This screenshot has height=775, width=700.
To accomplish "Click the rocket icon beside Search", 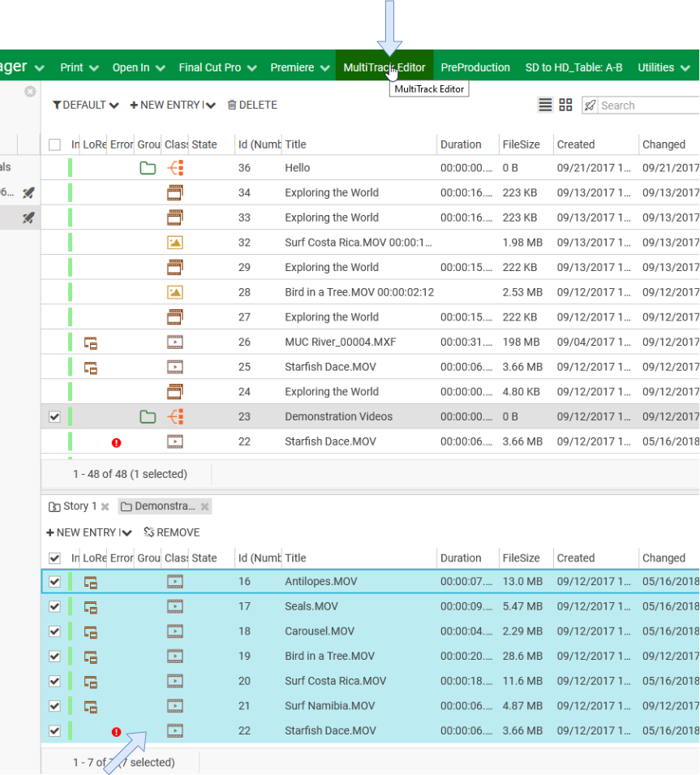I will (590, 105).
